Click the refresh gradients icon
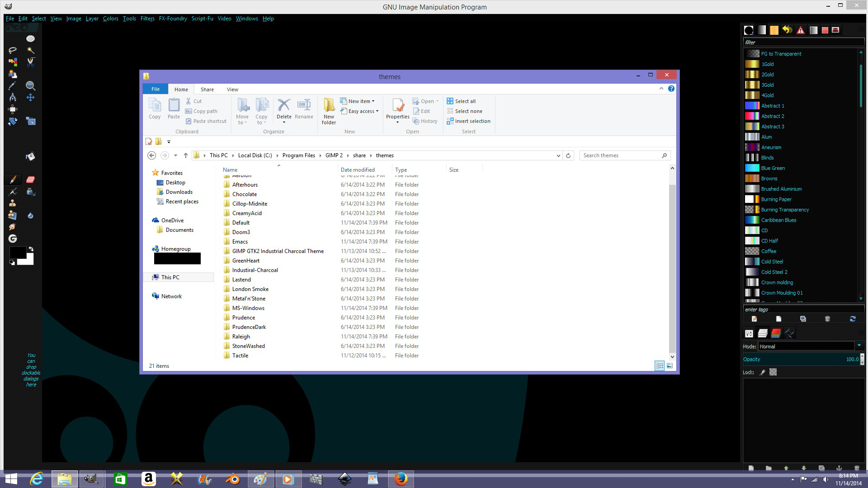 click(x=852, y=319)
